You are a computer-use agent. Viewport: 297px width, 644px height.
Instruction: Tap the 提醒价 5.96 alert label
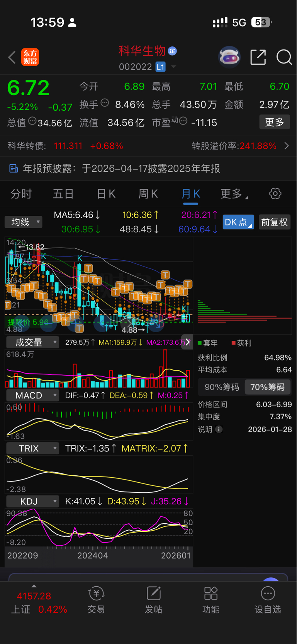click(x=29, y=322)
